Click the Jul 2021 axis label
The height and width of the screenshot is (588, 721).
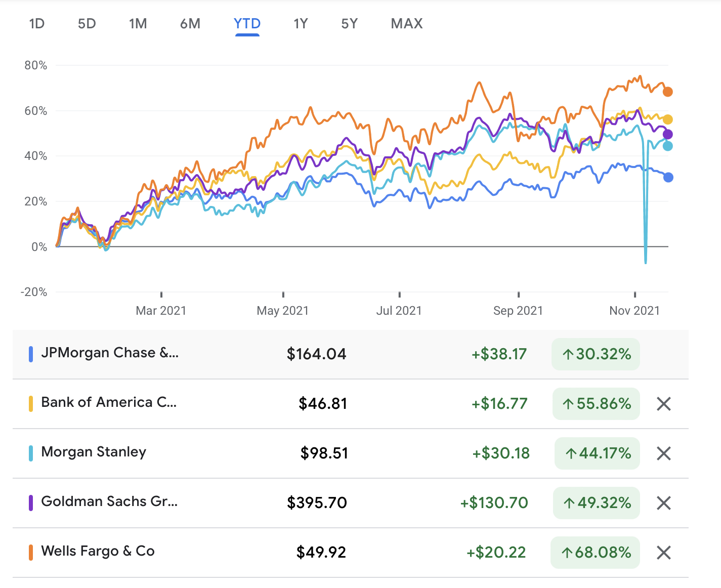(399, 311)
